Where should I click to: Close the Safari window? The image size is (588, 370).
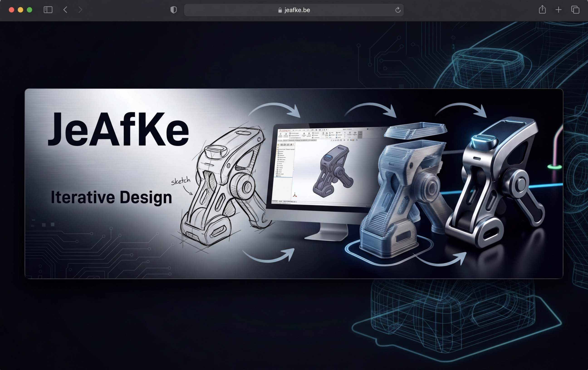[x=11, y=10]
